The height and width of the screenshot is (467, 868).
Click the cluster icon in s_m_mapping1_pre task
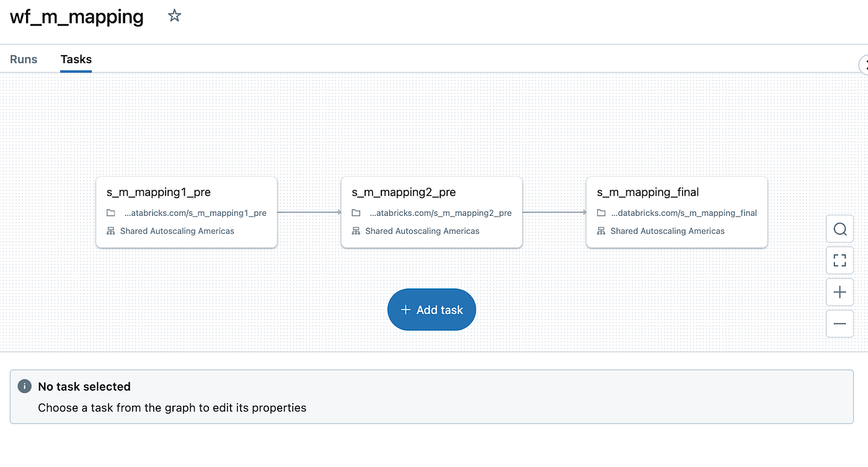pos(111,231)
